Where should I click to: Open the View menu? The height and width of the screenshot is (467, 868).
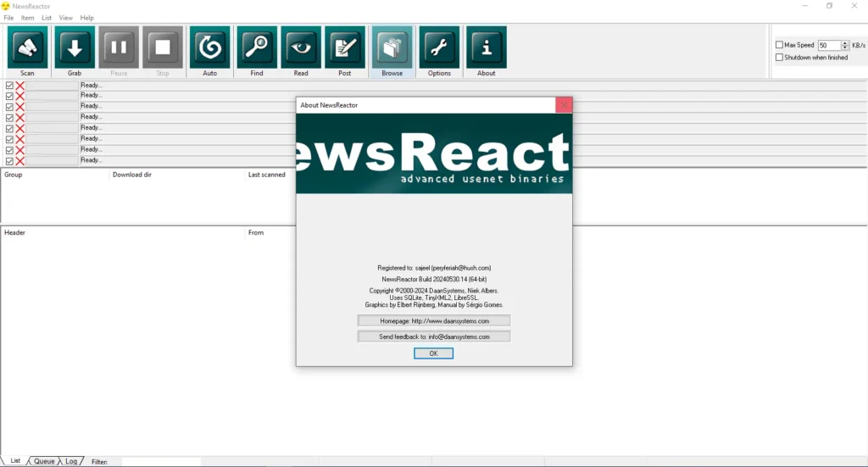pos(66,18)
